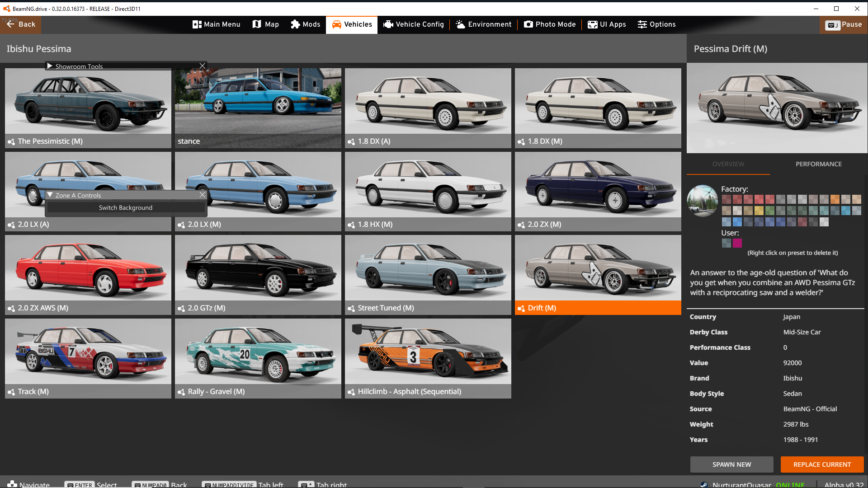Collapse the Zone A Controls panel
This screenshot has width=868, height=488.
[x=50, y=195]
